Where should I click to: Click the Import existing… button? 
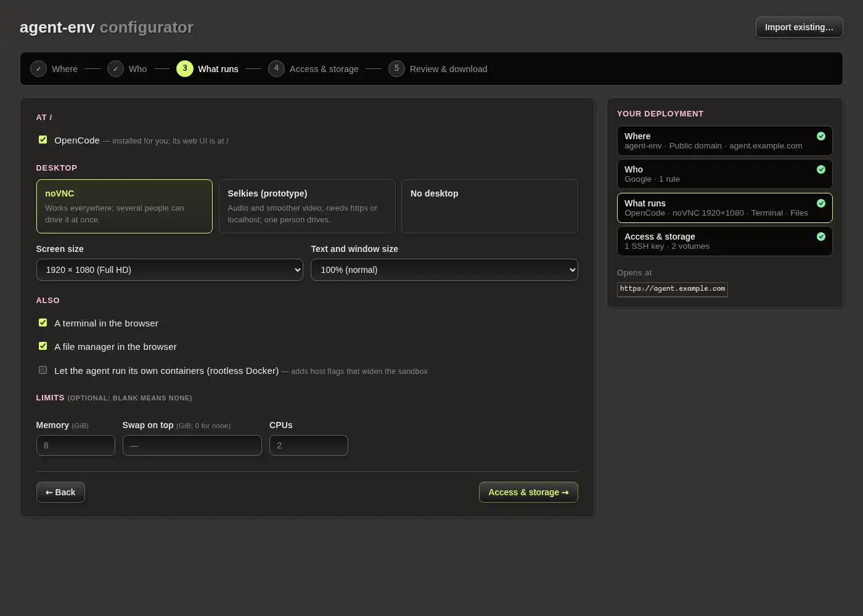click(x=799, y=27)
